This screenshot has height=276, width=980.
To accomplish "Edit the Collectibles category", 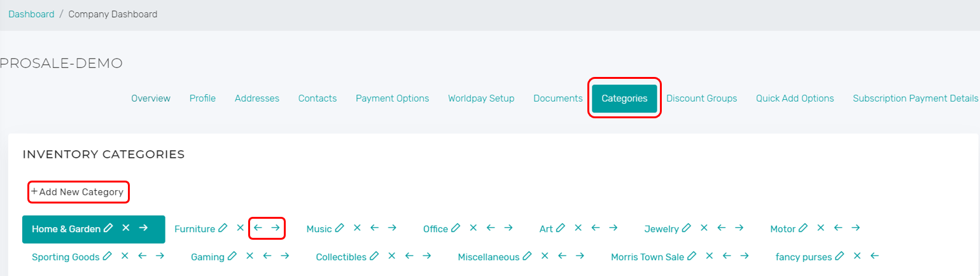I will pyautogui.click(x=374, y=256).
